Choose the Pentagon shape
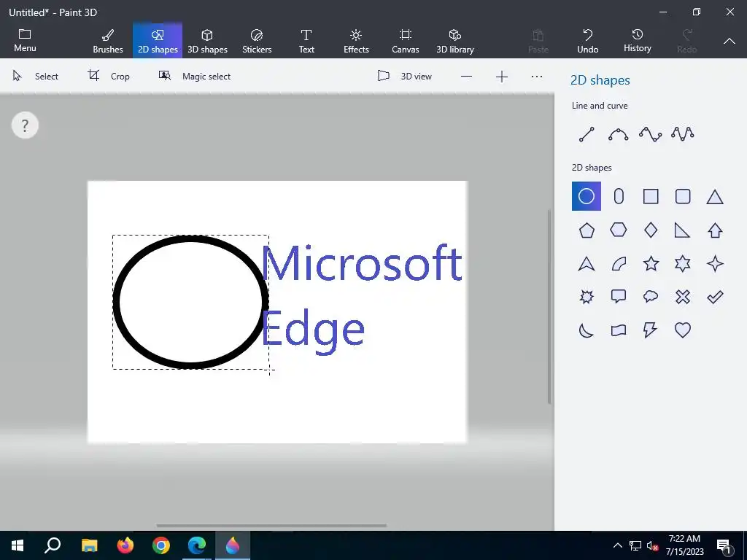 coord(587,230)
